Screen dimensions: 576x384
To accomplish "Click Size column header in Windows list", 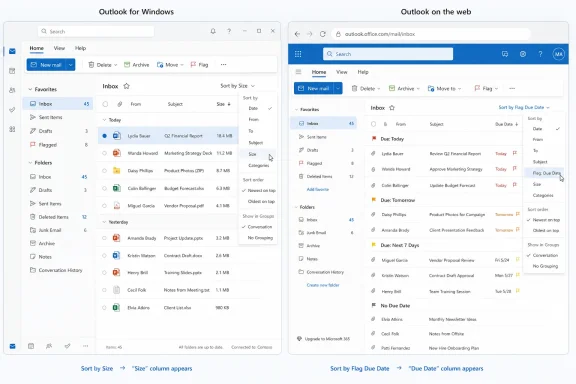I will [223, 104].
